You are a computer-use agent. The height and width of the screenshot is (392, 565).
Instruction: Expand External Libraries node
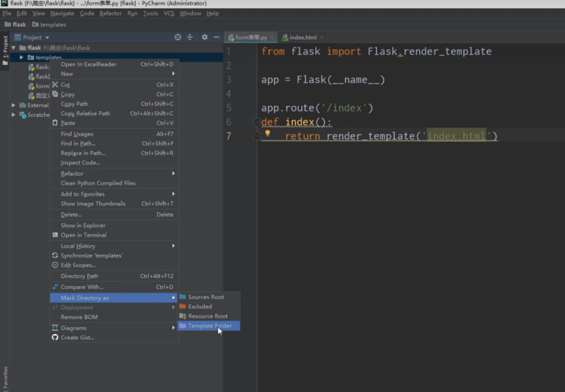pos(13,105)
